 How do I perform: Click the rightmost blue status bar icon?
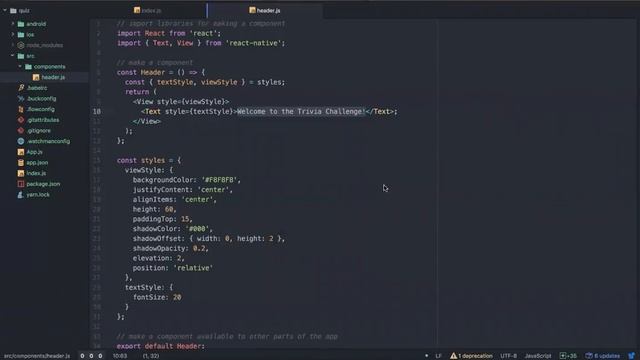[x=632, y=356]
